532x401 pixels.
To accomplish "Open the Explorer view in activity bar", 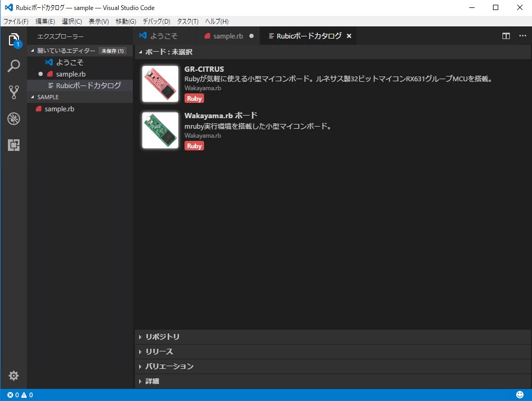I will coord(14,40).
